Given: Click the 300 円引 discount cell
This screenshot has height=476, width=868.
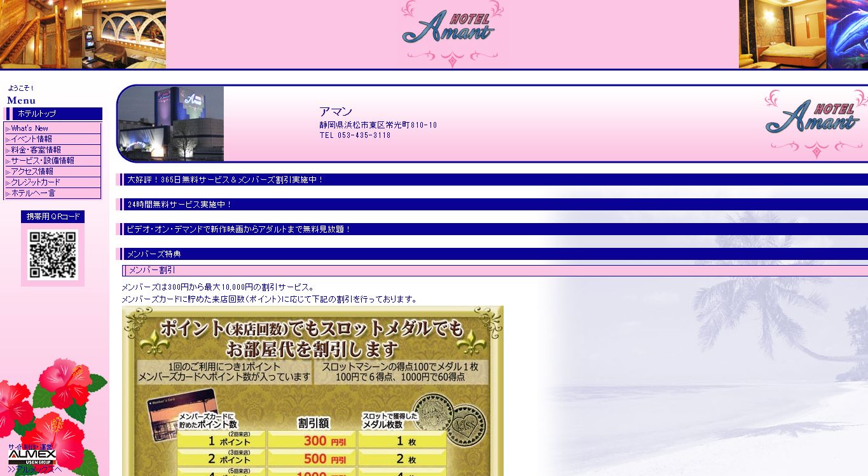Looking at the screenshot, I should (x=312, y=441).
